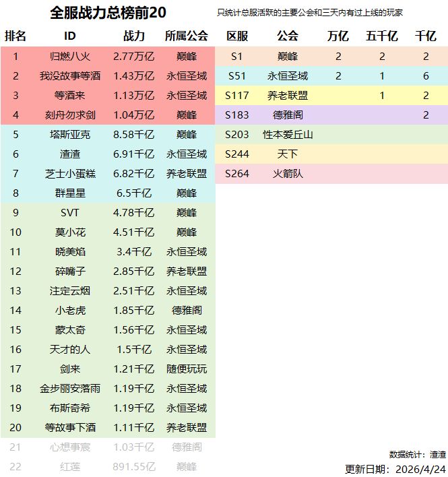Click player ID 蒙太奇
Viewport: 448px width, 477px height.
pyautogui.click(x=70, y=329)
